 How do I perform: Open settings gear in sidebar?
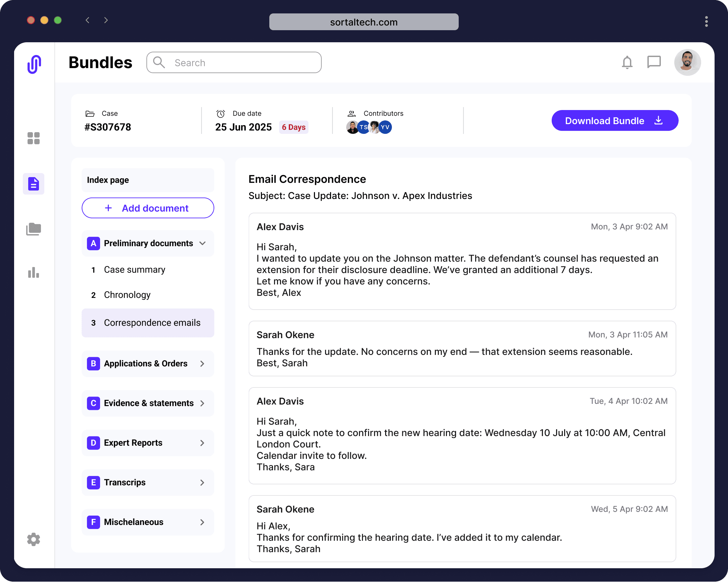click(34, 539)
